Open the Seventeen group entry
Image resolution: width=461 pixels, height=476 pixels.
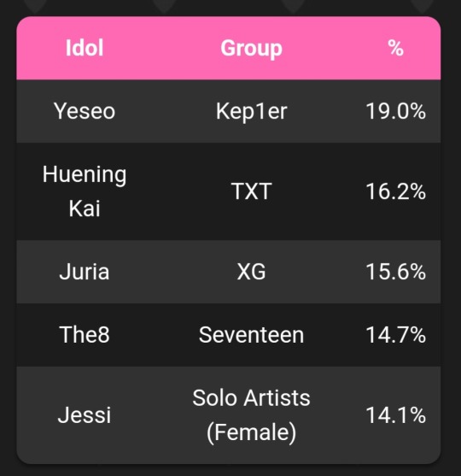point(252,335)
